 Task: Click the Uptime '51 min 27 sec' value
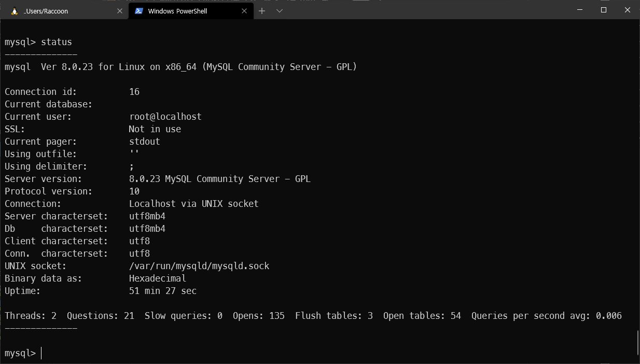pos(163,291)
